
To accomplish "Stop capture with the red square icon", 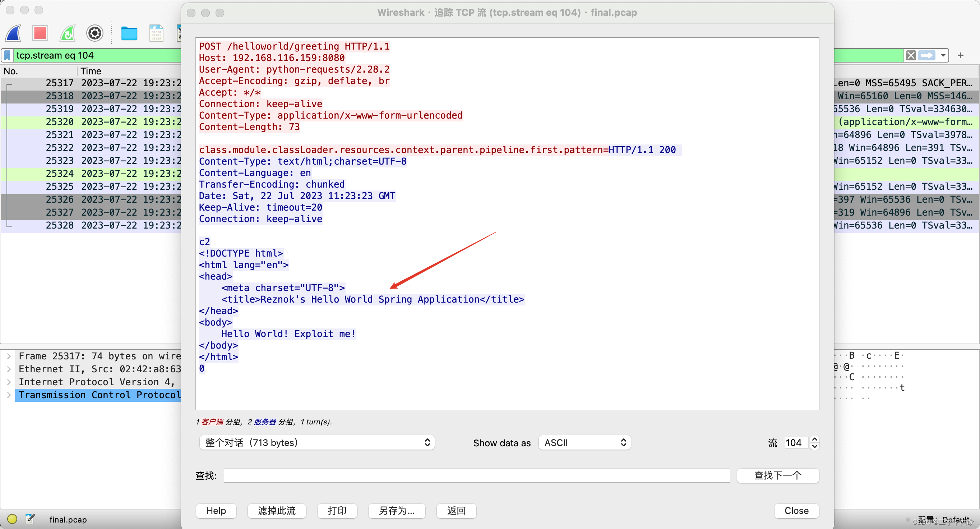I will click(40, 33).
